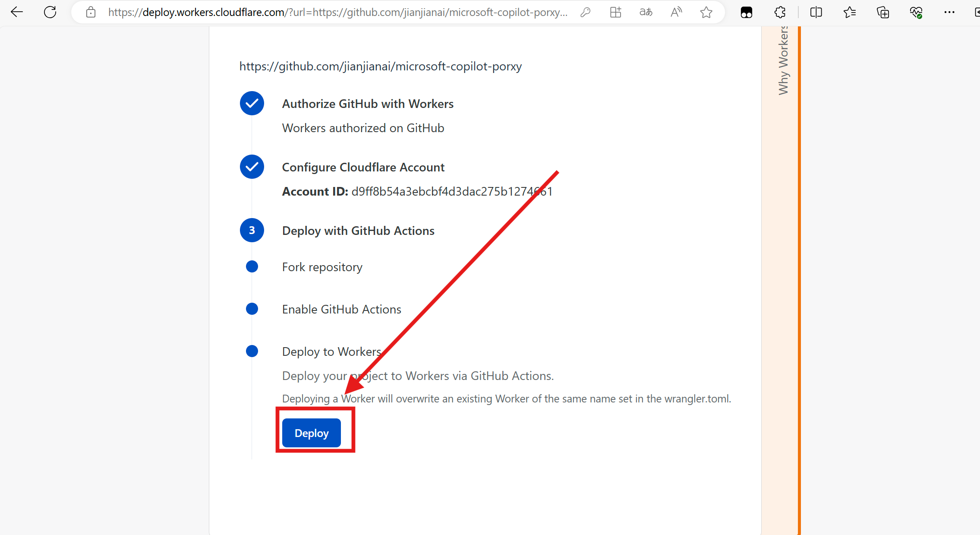Select the Authorize GitHub with Workers step
The width and height of the screenshot is (980, 535).
pyautogui.click(x=367, y=104)
